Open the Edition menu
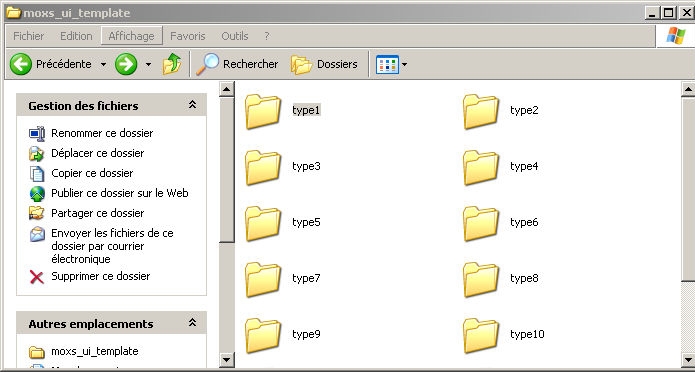The height and width of the screenshot is (372, 695). (x=76, y=36)
